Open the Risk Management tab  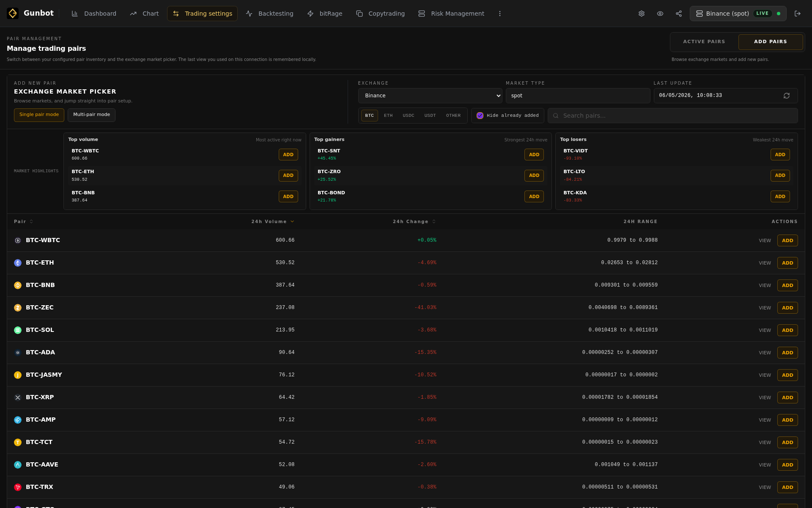pyautogui.click(x=451, y=14)
